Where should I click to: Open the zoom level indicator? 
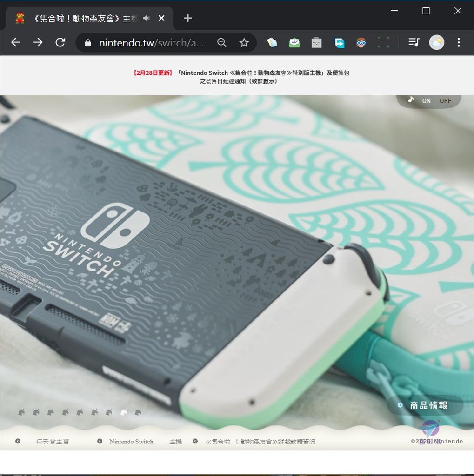tap(222, 42)
